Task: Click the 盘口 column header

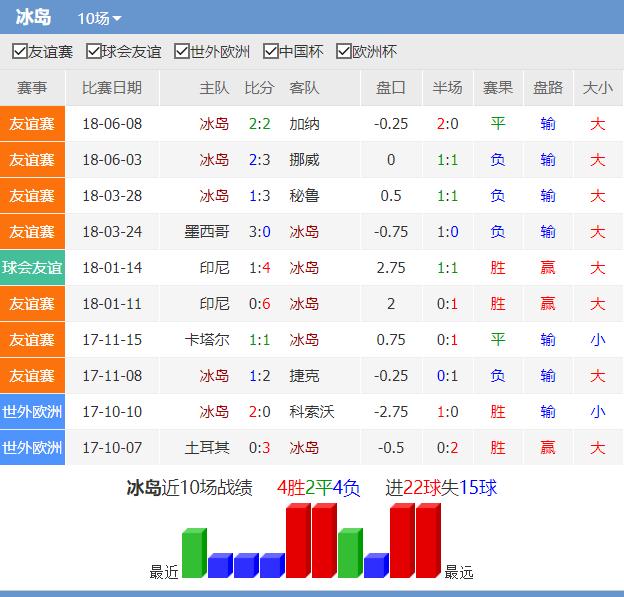Action: point(391,88)
